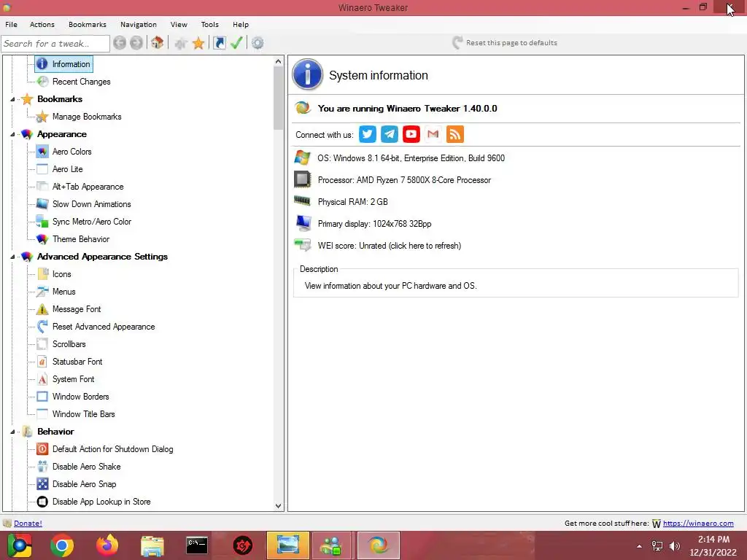Open Window Title Bars tweak
Screen dimensions: 747x560
click(84, 414)
